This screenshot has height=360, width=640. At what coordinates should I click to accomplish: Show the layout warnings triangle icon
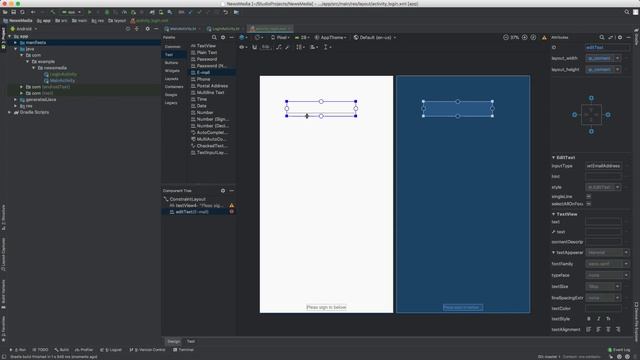[544, 37]
